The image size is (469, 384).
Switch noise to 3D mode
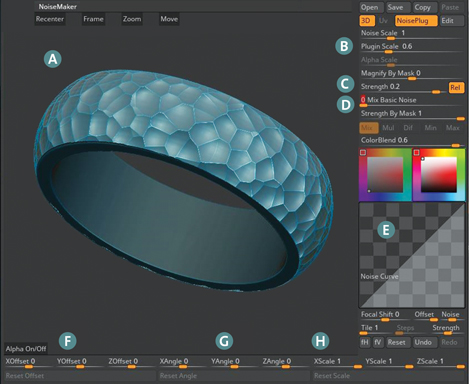coord(367,21)
